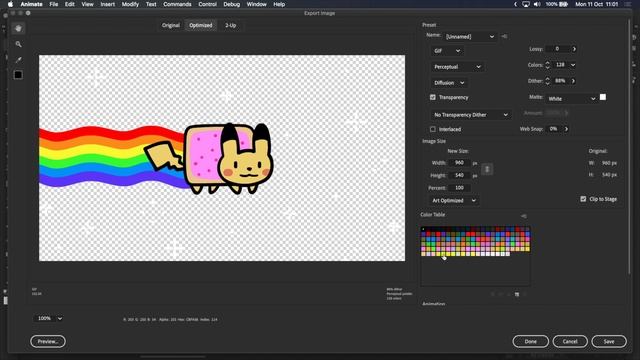Open the Matte White dropdown
The height and width of the screenshot is (360, 640).
(571, 98)
